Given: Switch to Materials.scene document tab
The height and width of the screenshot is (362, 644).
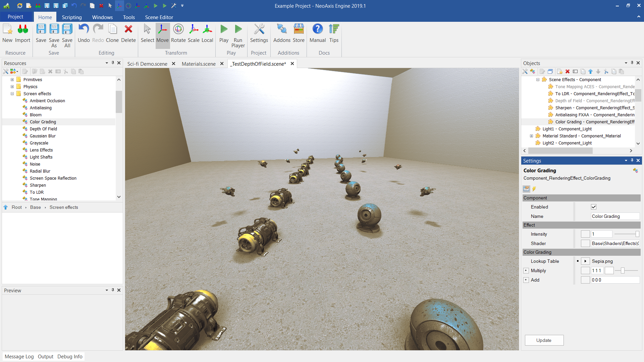Looking at the screenshot, I should tap(199, 64).
